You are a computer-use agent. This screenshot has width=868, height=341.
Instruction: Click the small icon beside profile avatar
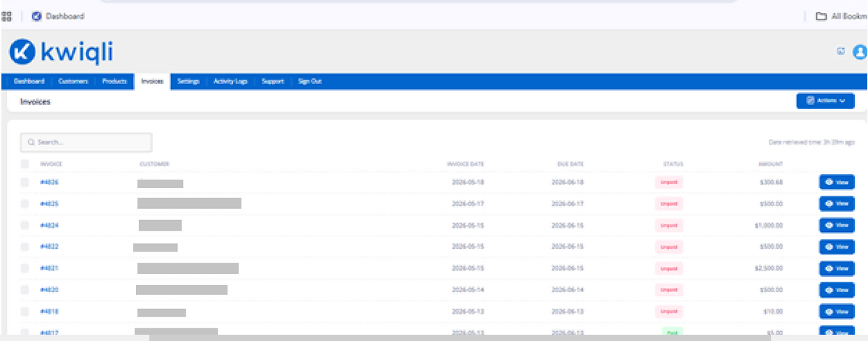pos(841,50)
